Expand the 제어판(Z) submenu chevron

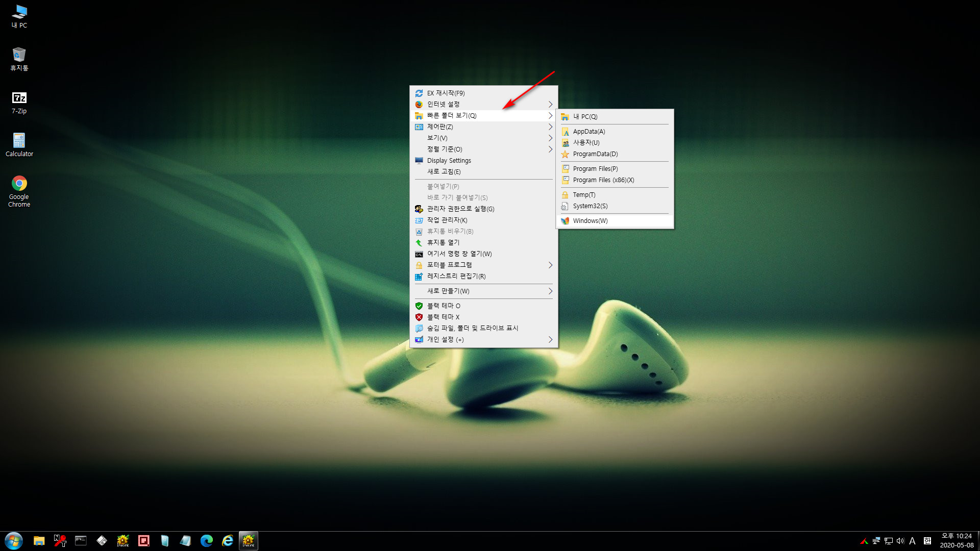[x=550, y=127]
